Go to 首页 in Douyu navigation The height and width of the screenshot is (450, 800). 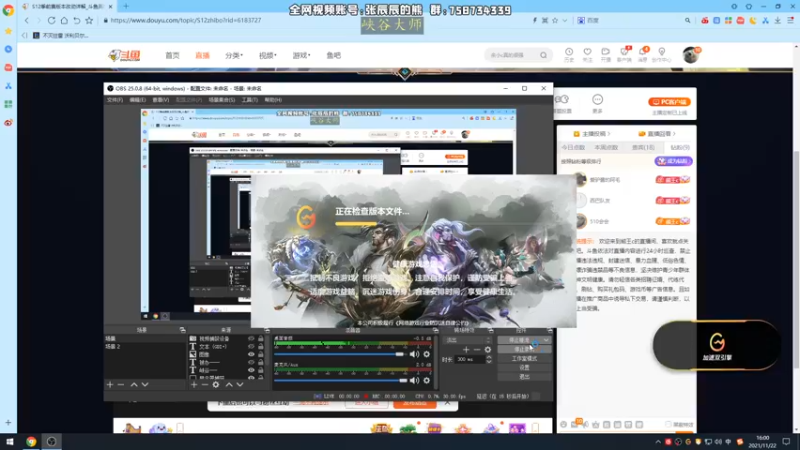coord(172,55)
